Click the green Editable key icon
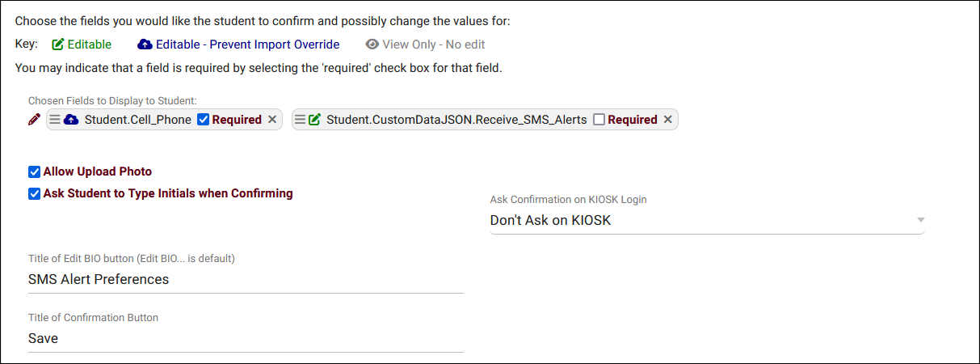980x364 pixels. 58,44
